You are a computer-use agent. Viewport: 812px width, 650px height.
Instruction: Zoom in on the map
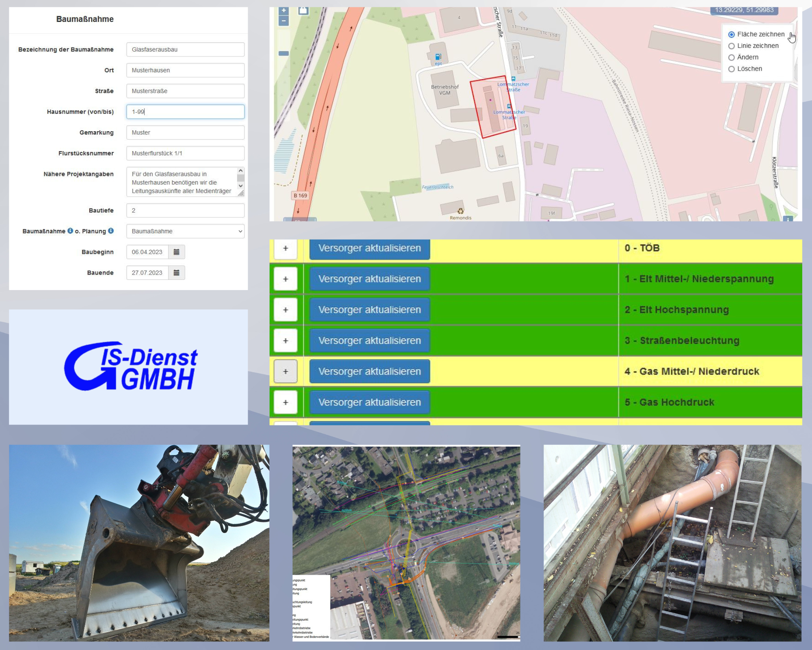click(283, 11)
